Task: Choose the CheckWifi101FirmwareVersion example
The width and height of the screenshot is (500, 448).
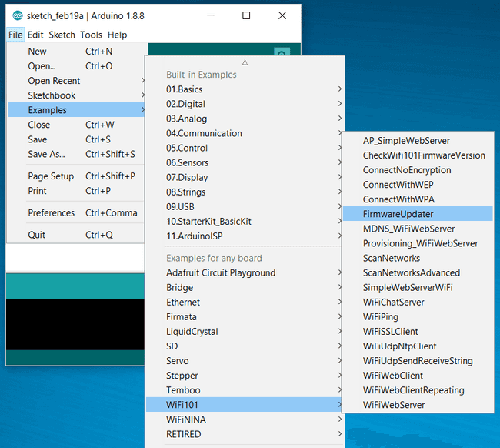Action: click(x=424, y=155)
